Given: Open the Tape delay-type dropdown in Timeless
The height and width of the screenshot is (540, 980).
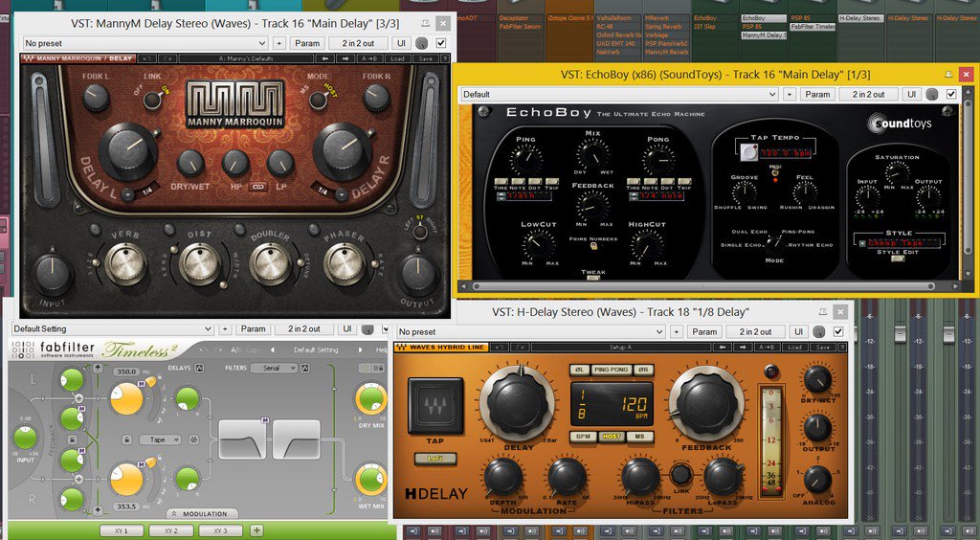Looking at the screenshot, I should [x=160, y=440].
